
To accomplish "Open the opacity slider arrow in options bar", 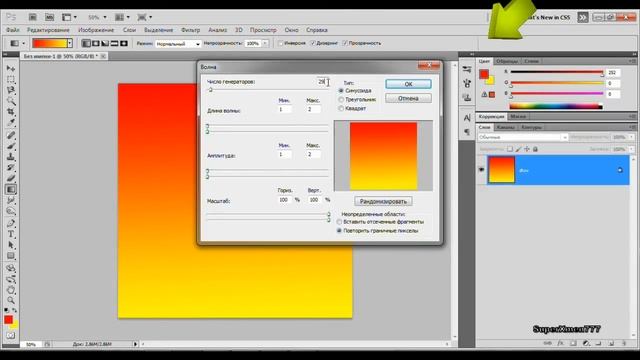I will [x=265, y=43].
